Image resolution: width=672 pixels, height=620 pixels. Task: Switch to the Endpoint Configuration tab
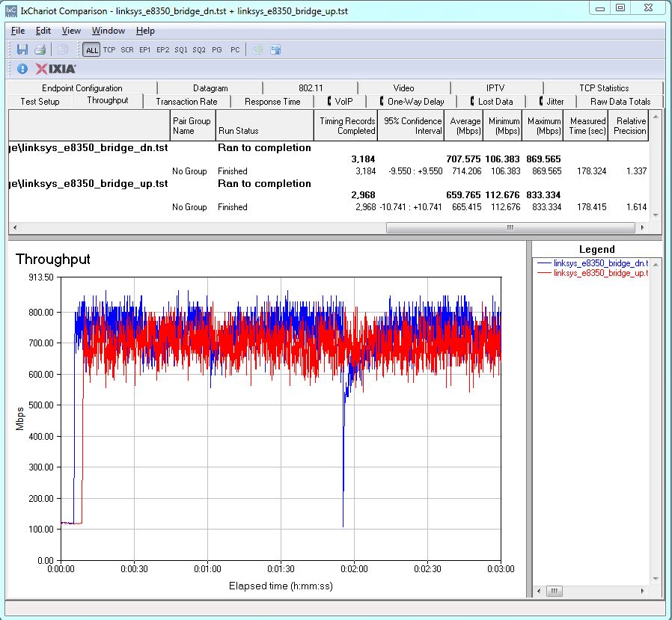82,88
